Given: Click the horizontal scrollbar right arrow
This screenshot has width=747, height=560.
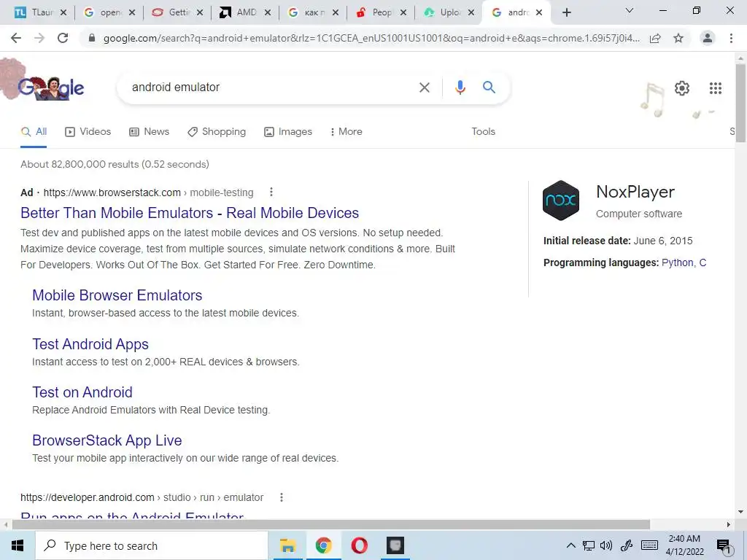Looking at the screenshot, I should pos(729,525).
